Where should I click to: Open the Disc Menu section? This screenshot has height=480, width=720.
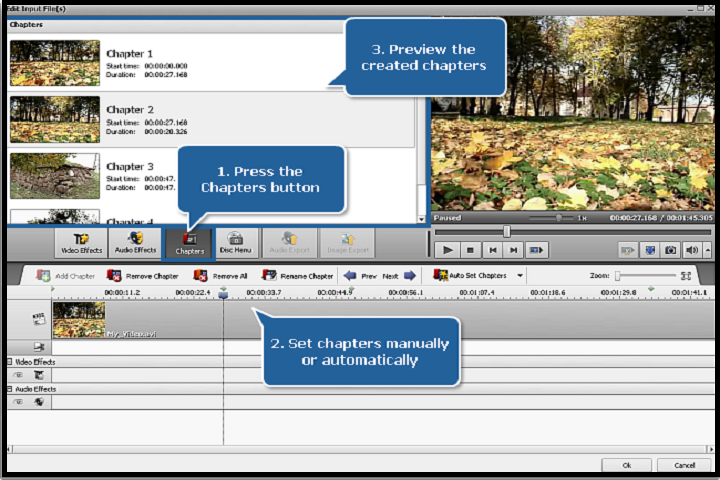237,243
